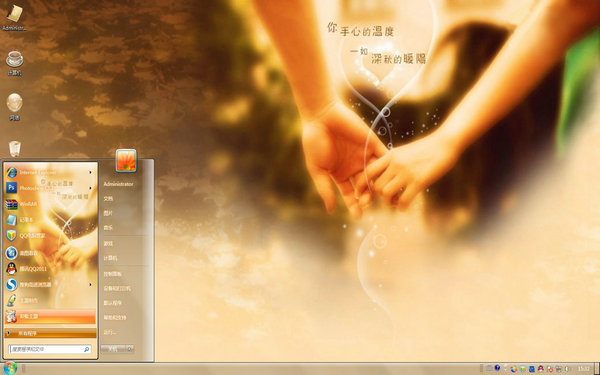
Task: Open Control Panel (控制面板)
Action: point(112,274)
